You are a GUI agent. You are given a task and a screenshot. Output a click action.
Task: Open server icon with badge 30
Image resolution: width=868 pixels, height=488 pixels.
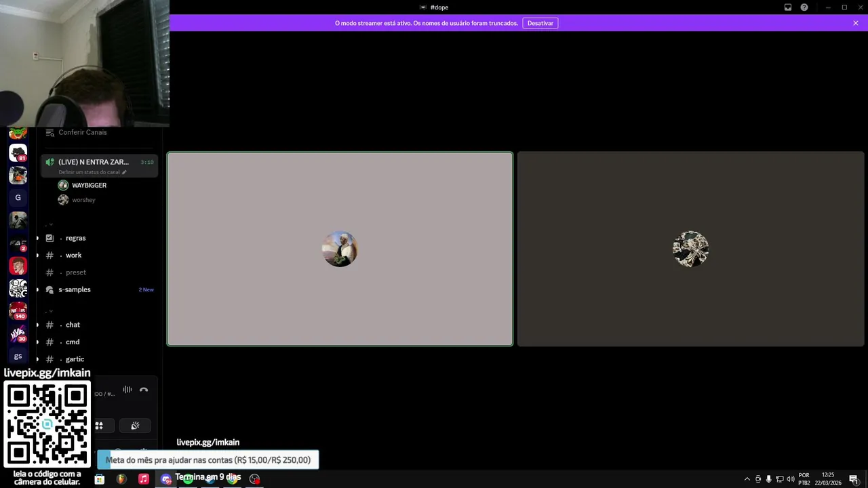(18, 333)
